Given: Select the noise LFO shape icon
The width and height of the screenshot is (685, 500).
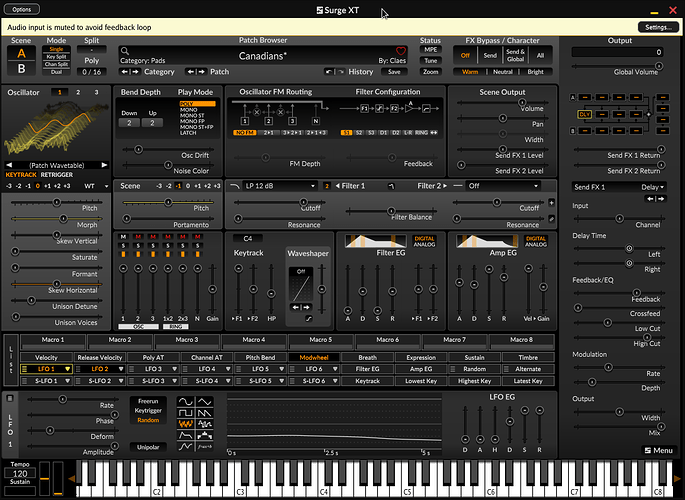Looking at the screenshot, I should click(x=204, y=424).
